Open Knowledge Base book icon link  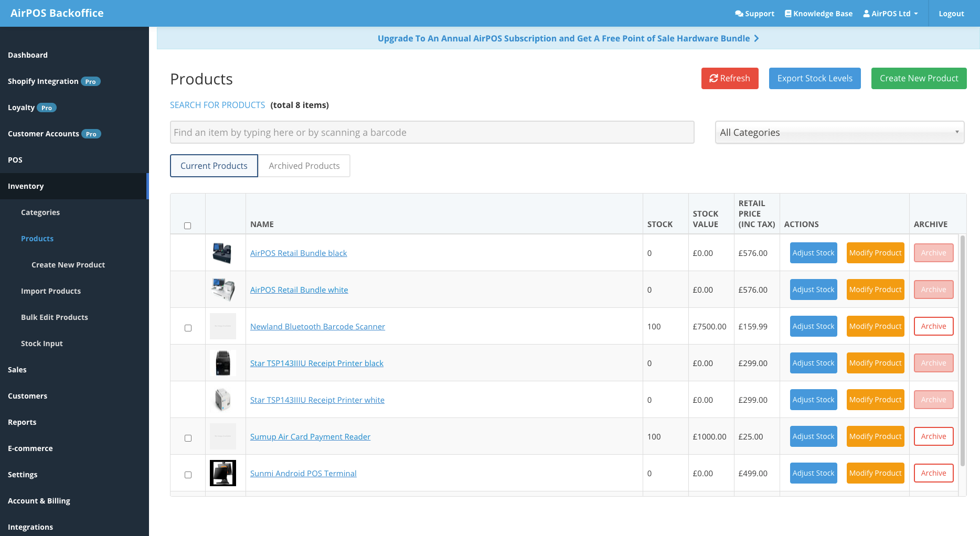[x=788, y=14]
